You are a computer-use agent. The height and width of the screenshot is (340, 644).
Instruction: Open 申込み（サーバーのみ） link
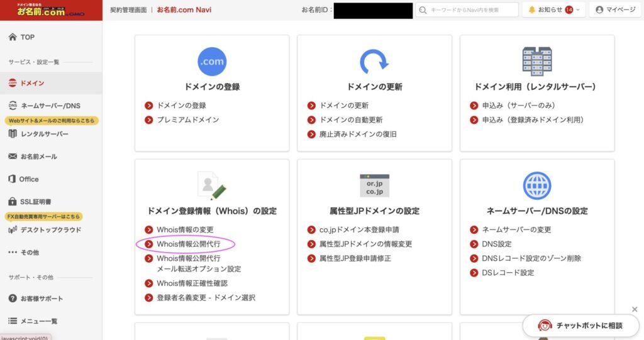point(519,106)
